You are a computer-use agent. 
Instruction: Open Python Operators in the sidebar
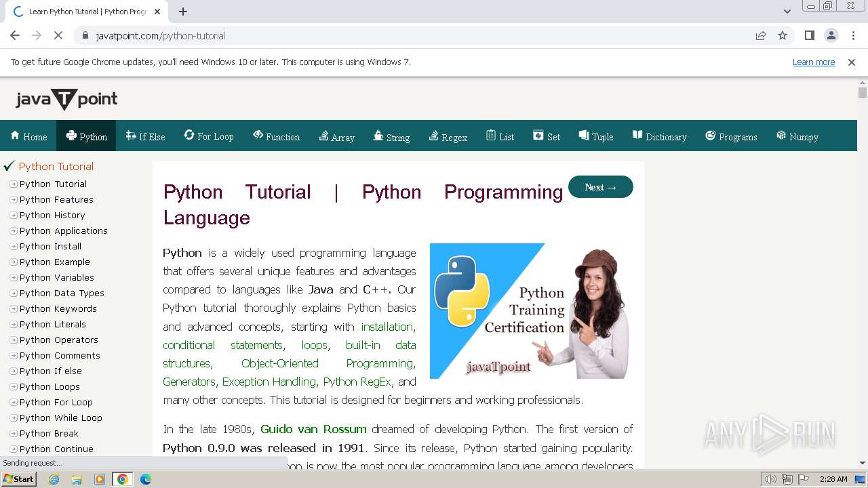tap(59, 340)
